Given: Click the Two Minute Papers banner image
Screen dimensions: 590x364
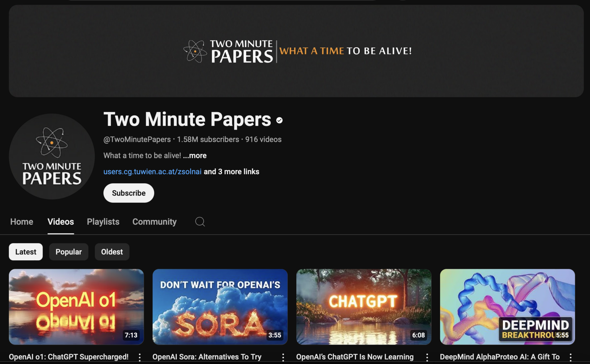Looking at the screenshot, I should point(296,51).
